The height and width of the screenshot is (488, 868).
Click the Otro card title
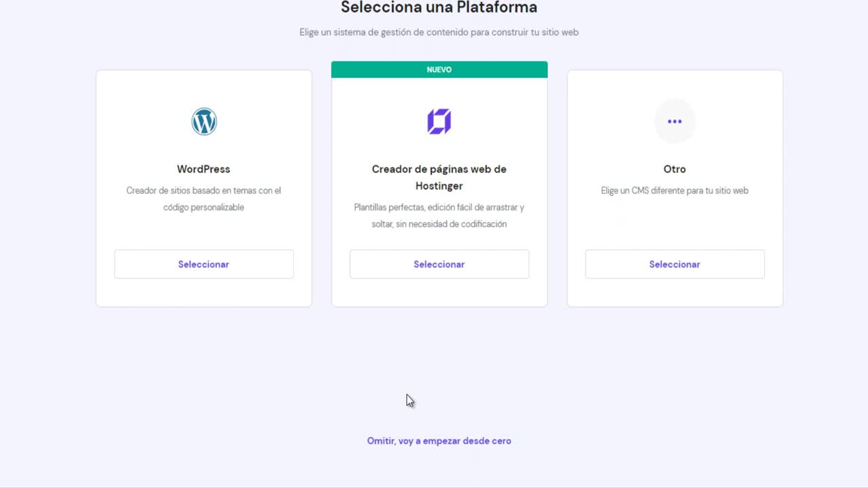tap(675, 169)
